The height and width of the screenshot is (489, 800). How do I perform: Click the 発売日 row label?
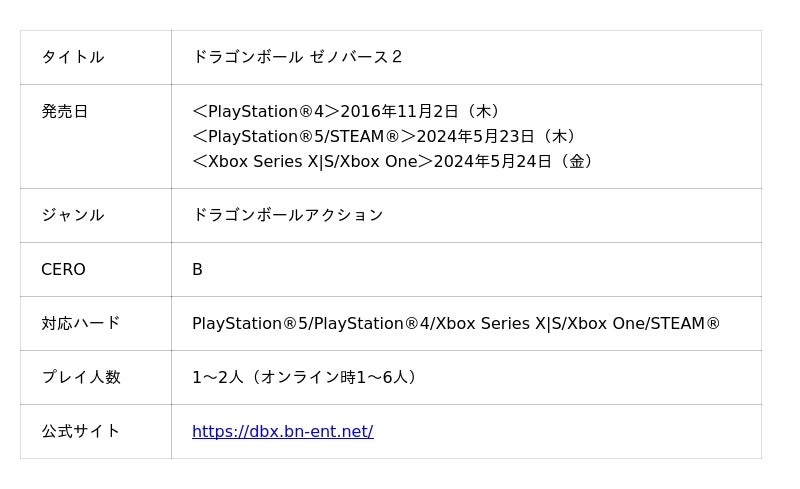coord(65,111)
